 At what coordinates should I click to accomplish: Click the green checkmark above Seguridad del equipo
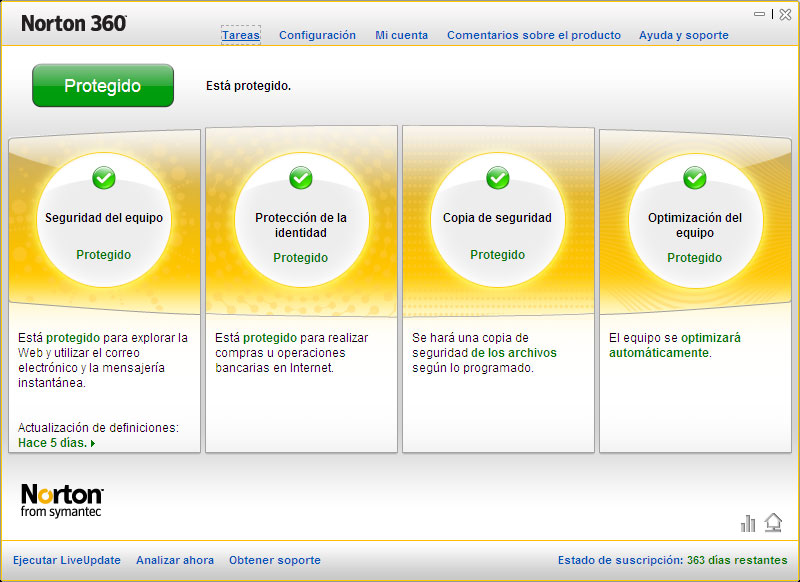(x=104, y=178)
